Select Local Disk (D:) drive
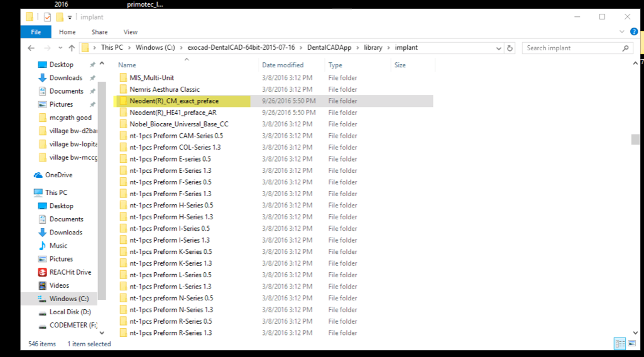Viewport: 644px width, 357px height. tap(70, 312)
